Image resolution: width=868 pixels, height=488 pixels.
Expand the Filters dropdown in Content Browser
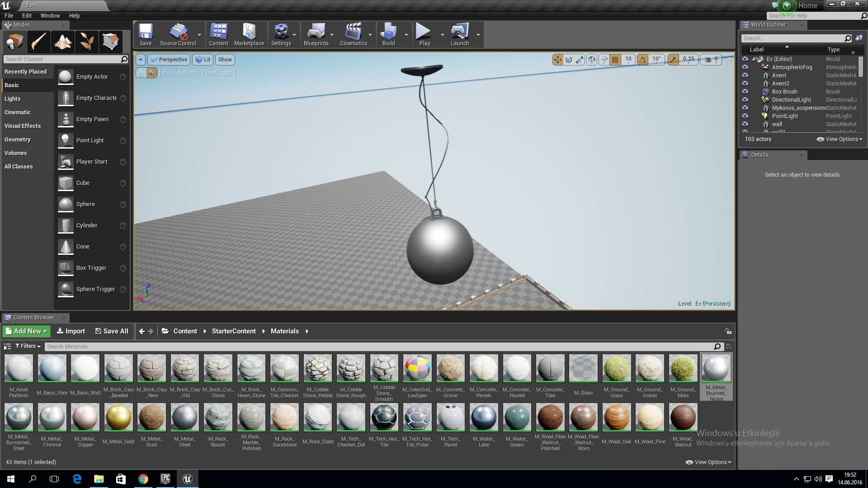tap(28, 346)
